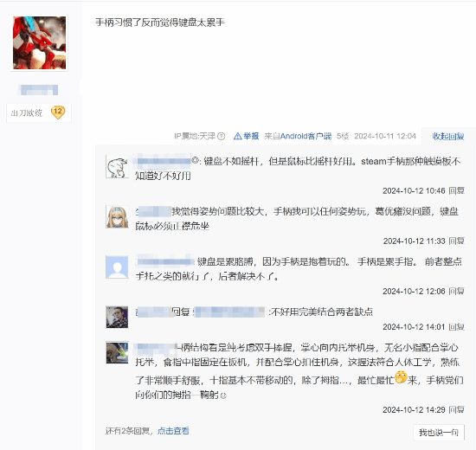Reply to the 14:01 comment

pyautogui.click(x=457, y=327)
